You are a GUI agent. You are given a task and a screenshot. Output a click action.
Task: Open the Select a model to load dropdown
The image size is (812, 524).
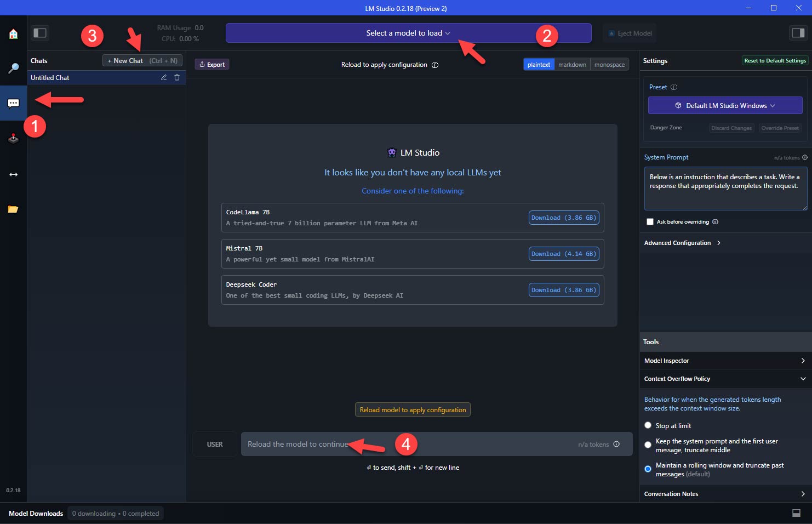408,33
